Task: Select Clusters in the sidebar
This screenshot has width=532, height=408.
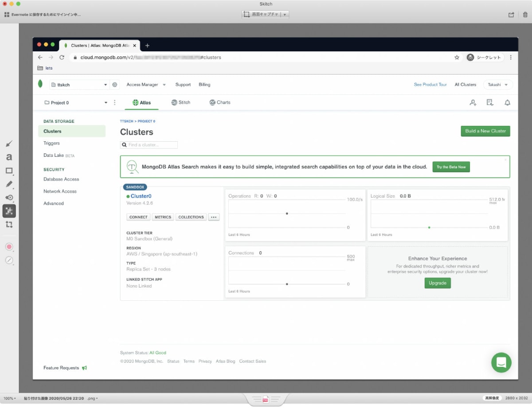Action: [x=72, y=131]
